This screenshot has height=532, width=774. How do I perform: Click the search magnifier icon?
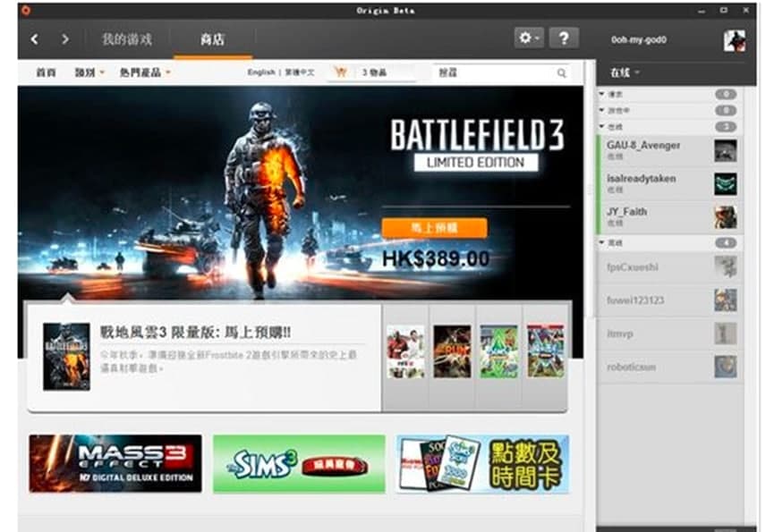click(x=562, y=73)
